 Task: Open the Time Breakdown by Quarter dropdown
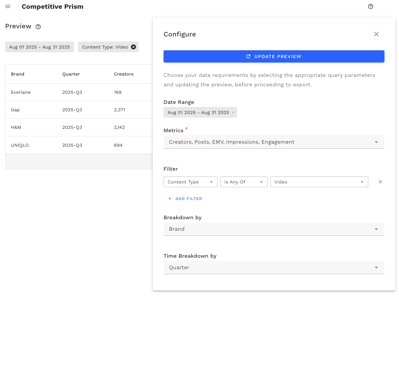point(274,267)
